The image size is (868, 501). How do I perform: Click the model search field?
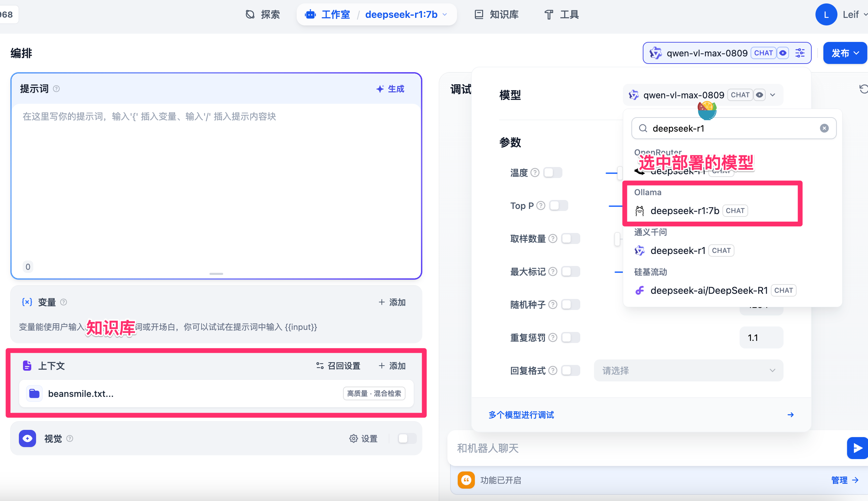[x=734, y=129]
